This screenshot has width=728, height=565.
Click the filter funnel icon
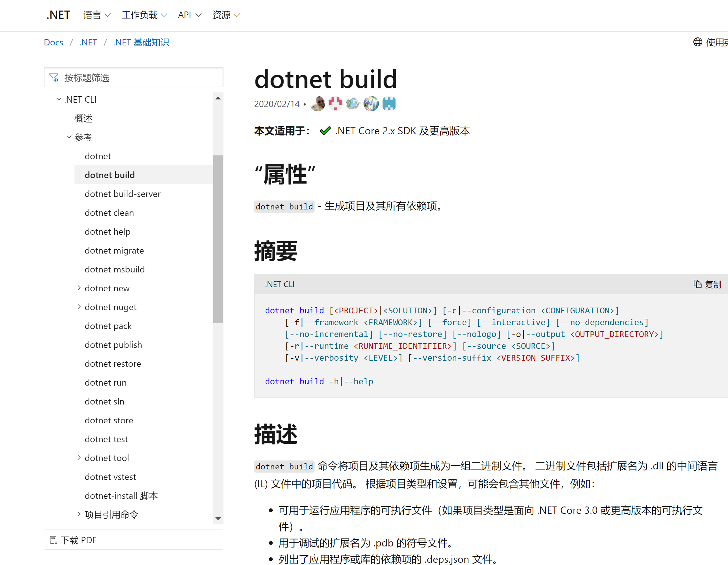point(54,78)
